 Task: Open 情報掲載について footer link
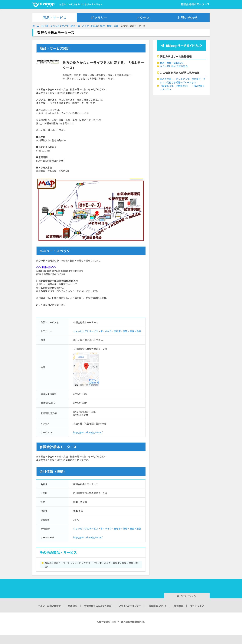[x=158, y=606]
